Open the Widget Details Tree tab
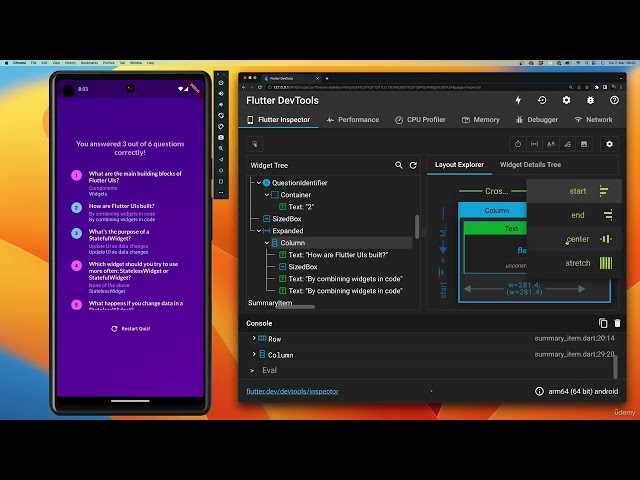 coord(530,164)
